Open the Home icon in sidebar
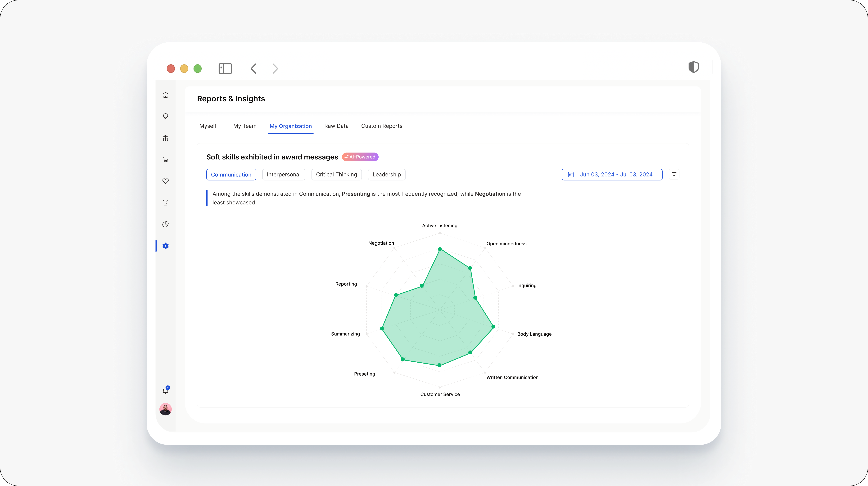The image size is (868, 486). 165,95
